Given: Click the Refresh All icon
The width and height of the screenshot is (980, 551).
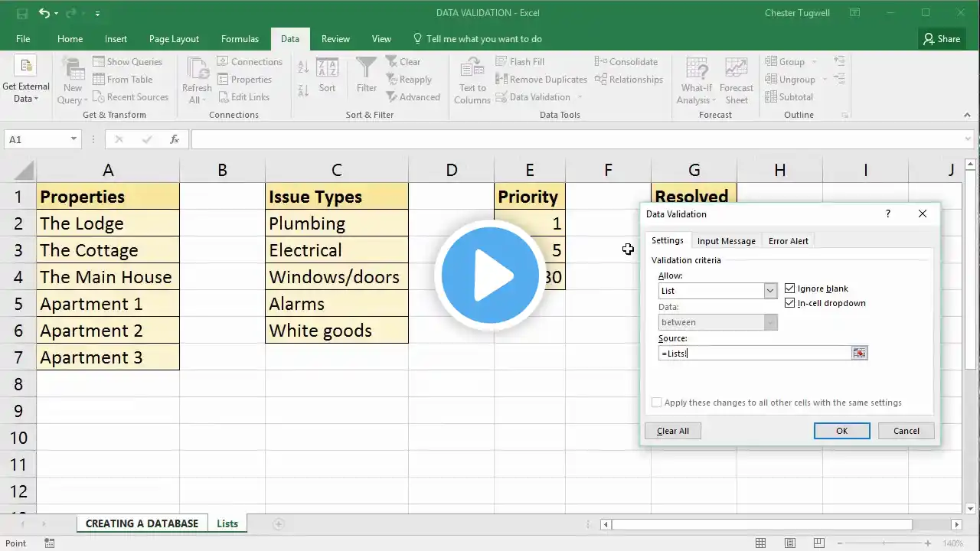Looking at the screenshot, I should click(197, 68).
